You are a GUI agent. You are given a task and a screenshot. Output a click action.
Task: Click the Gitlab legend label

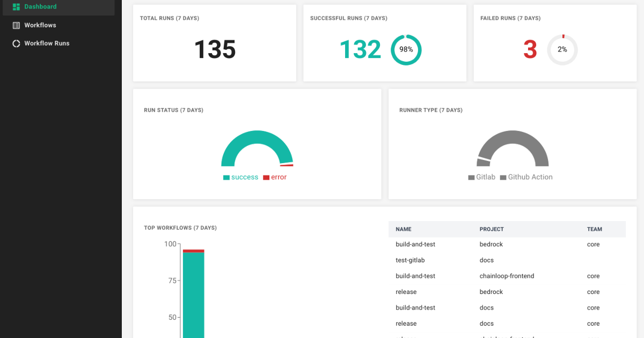[486, 177]
